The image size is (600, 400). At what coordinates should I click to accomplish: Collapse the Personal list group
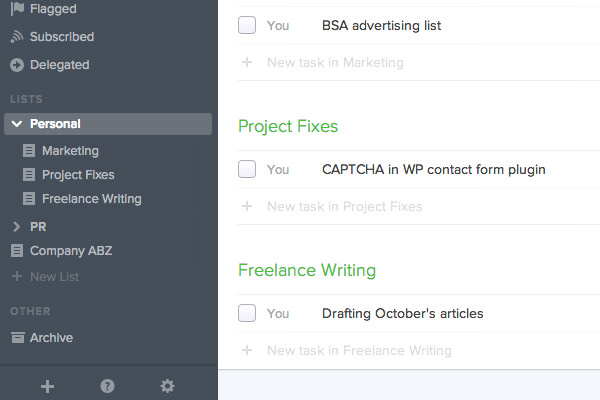17,124
